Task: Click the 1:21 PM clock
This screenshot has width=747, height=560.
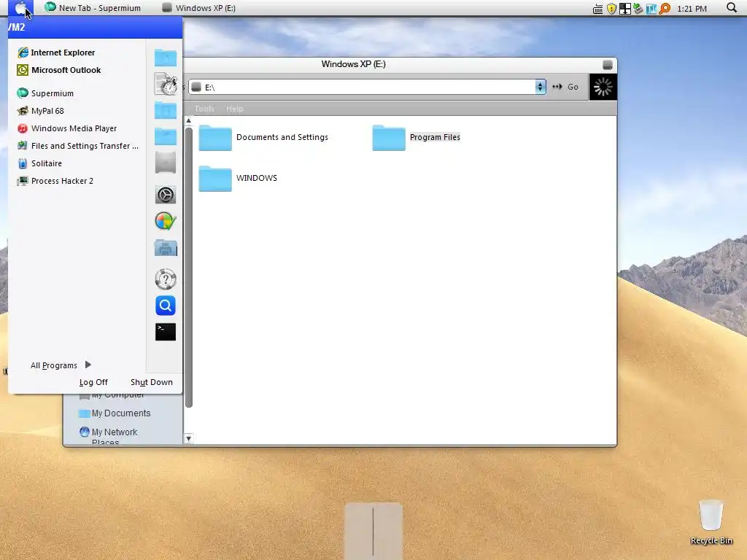Action: [x=692, y=9]
